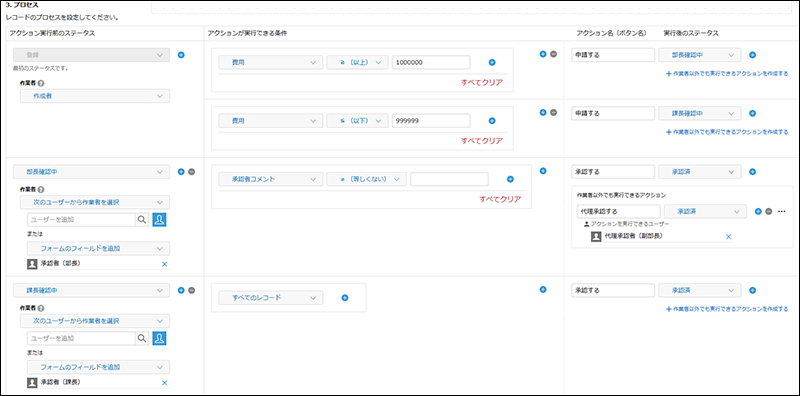Open the 作成者 assignee dropdown
Screen dimensions: 800x396
[95, 96]
